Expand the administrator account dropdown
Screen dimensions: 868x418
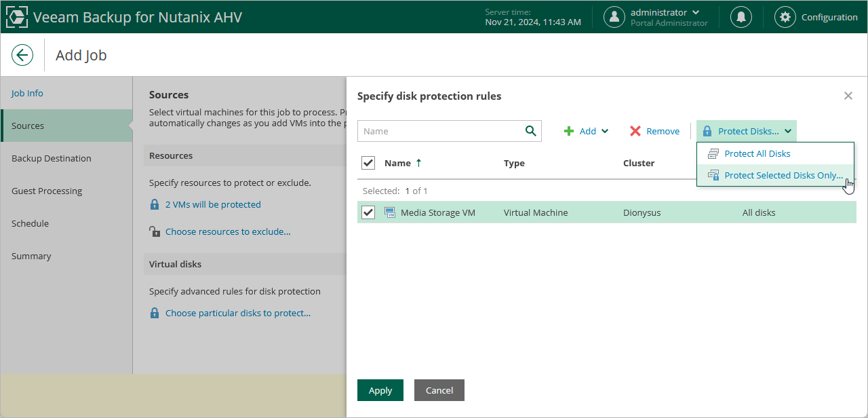696,12
